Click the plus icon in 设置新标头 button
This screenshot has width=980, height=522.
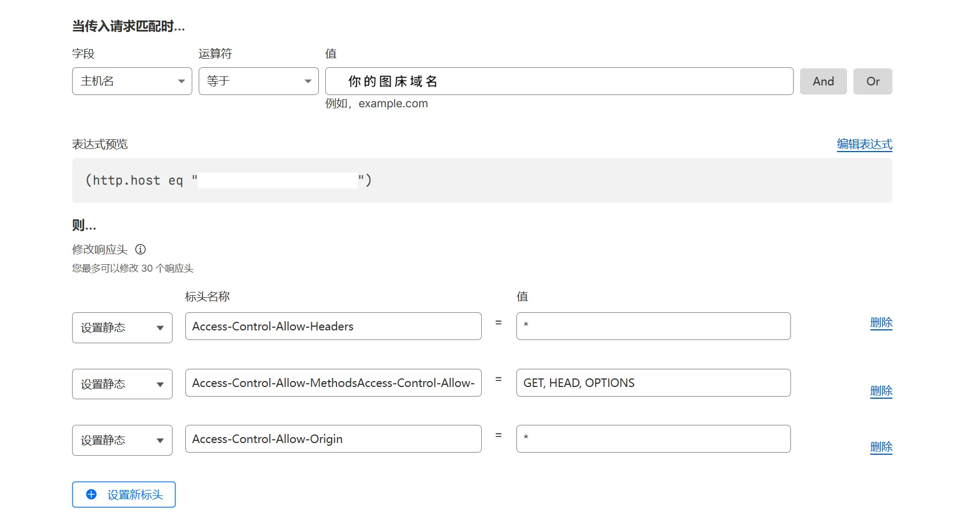(x=91, y=494)
